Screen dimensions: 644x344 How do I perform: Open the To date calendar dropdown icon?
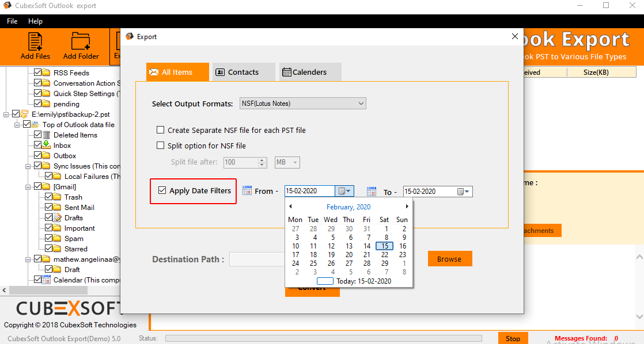tap(464, 192)
